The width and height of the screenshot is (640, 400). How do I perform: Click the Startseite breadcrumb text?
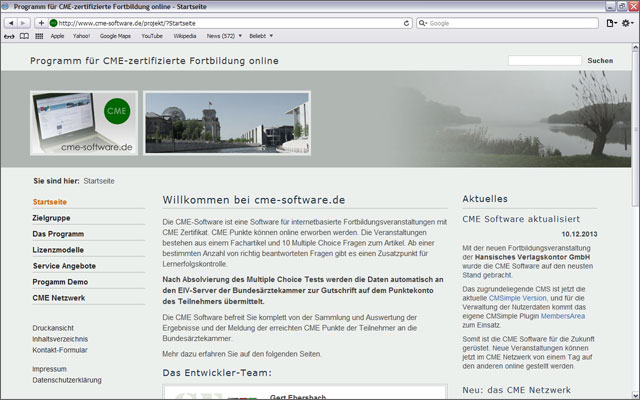pyautogui.click(x=99, y=181)
